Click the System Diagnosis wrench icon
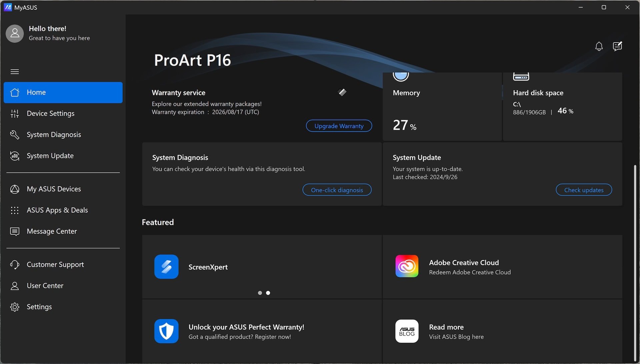The width and height of the screenshot is (640, 364). tap(15, 135)
